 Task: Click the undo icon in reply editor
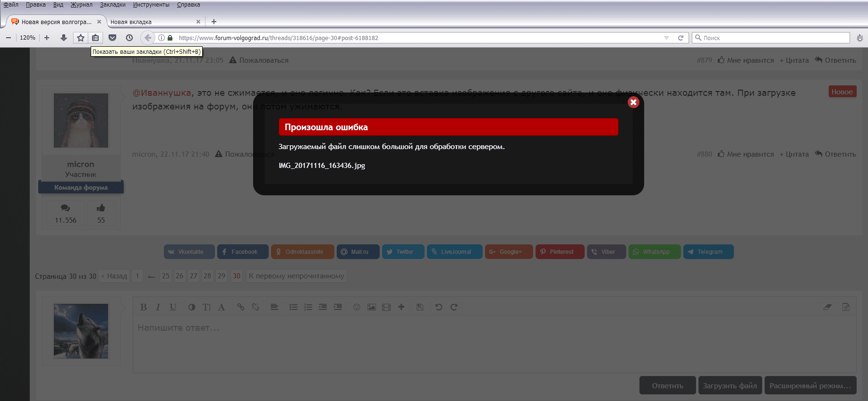(439, 307)
